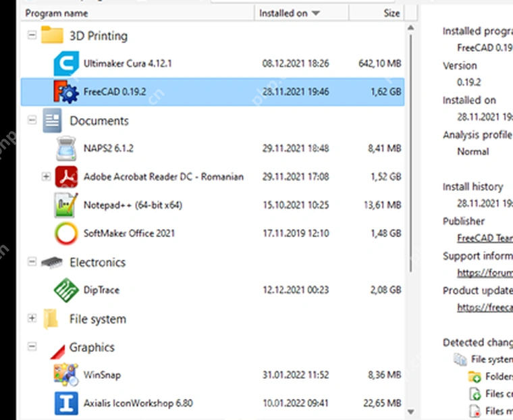
Task: Click the File system folder icon
Action: (51, 319)
